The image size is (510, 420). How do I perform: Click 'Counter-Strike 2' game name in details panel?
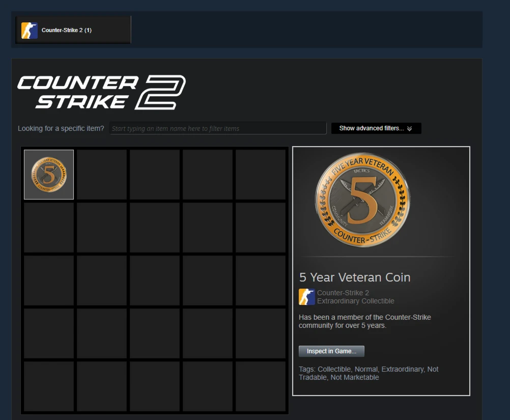click(x=343, y=293)
